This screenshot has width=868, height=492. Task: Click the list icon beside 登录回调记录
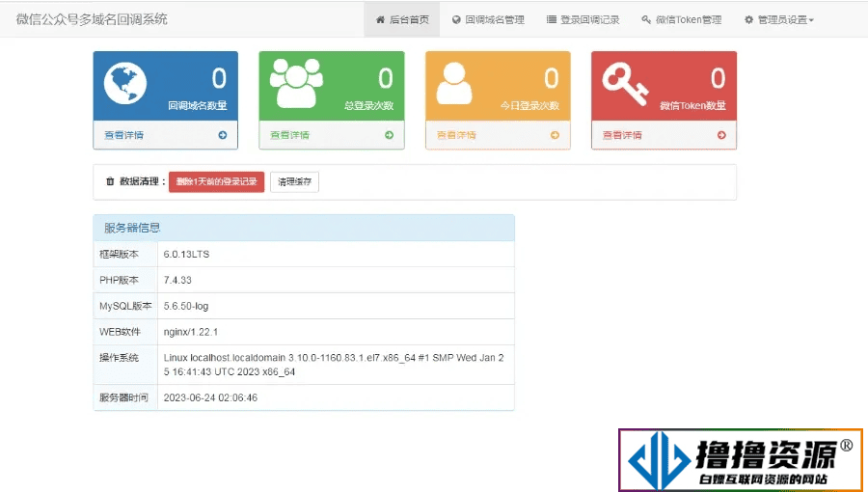tap(552, 20)
